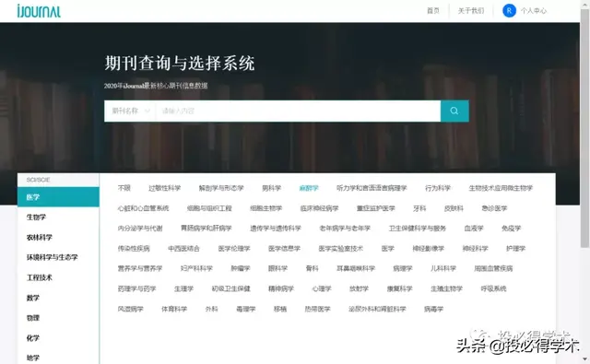Choose the 听力学和言语语言病理学 filter
Screen dimensions: 590x364
(x=372, y=188)
